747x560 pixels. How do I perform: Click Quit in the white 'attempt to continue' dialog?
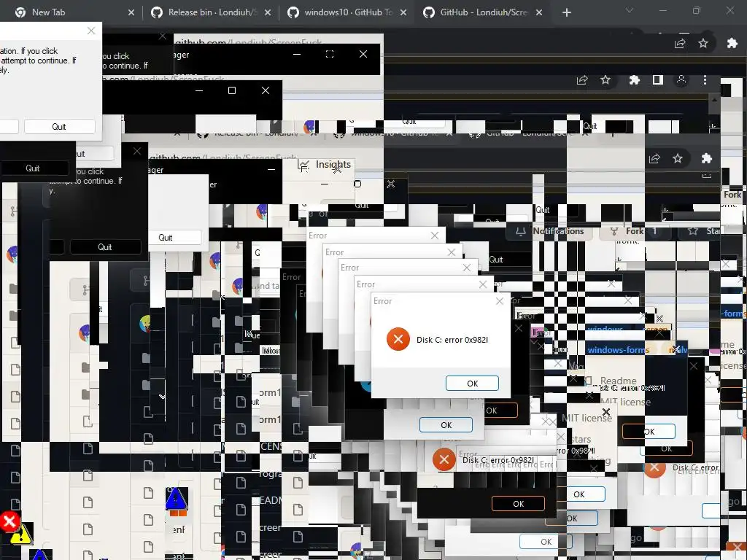[60, 127]
